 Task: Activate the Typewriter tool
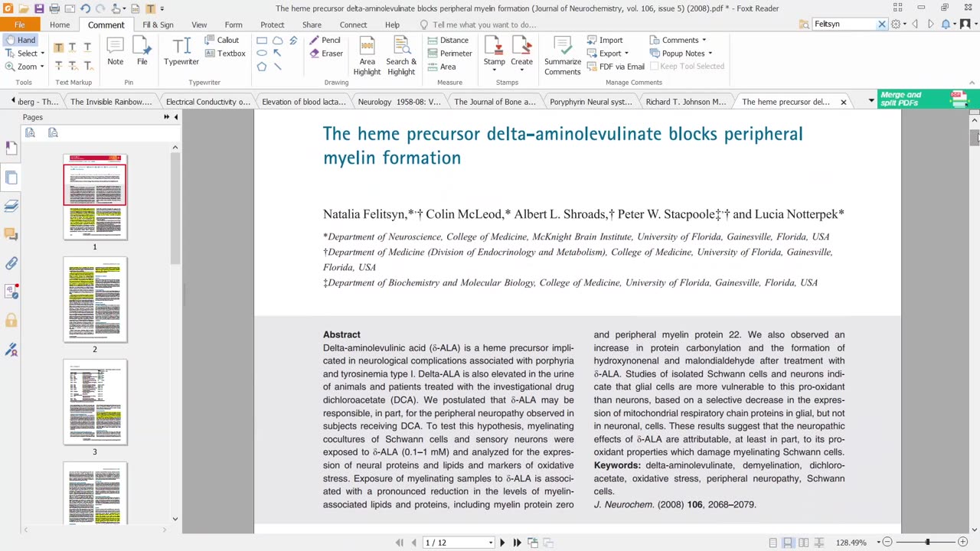tap(181, 51)
